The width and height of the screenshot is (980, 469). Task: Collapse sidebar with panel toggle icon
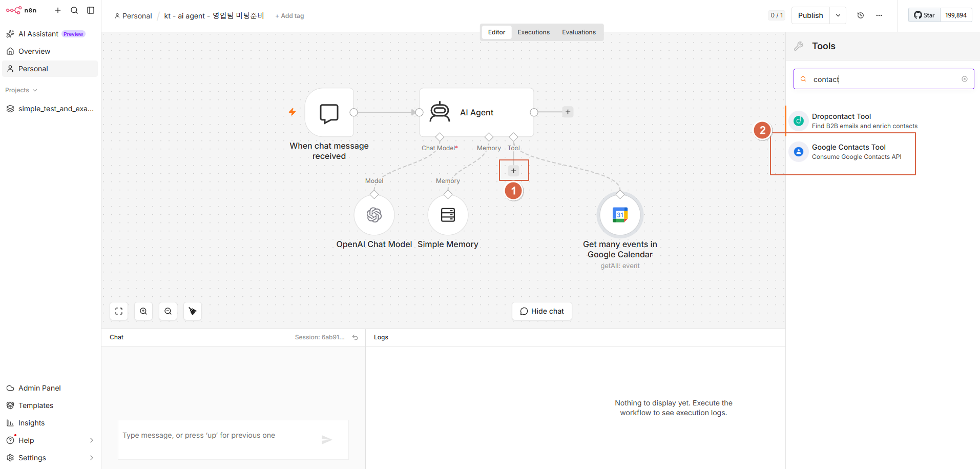pos(91,10)
